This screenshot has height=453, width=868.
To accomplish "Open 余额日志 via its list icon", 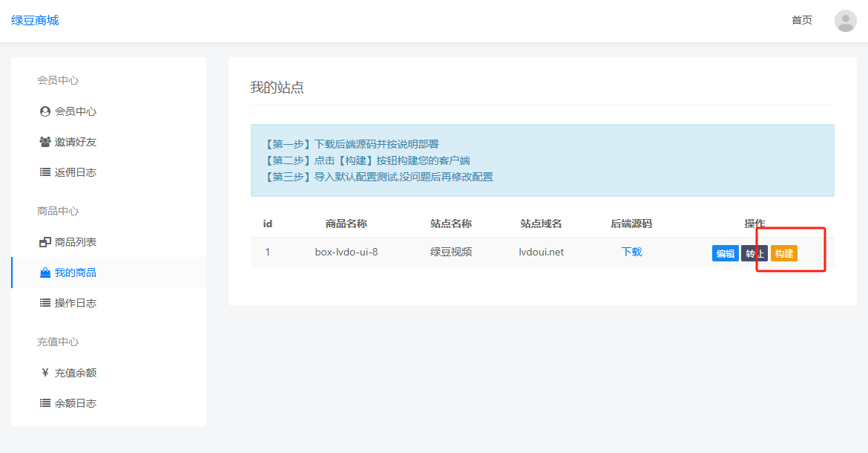I will click(x=44, y=403).
